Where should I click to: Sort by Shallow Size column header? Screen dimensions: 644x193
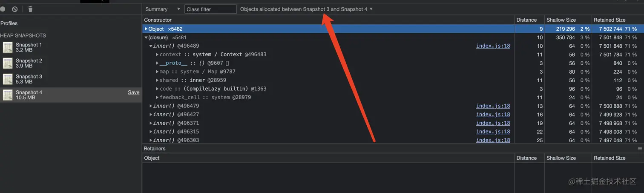pyautogui.click(x=561, y=20)
